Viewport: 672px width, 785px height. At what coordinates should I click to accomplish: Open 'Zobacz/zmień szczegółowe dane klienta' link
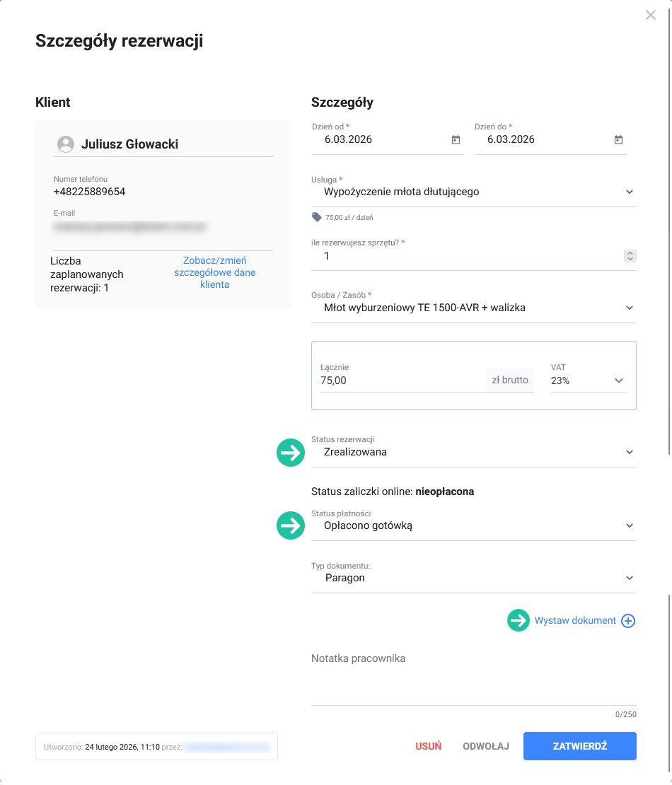point(214,272)
